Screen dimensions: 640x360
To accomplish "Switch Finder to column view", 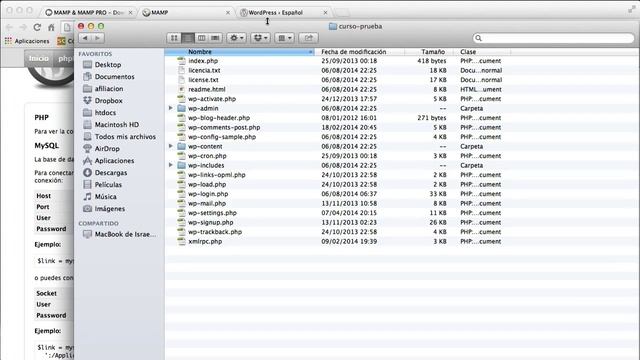I will point(201,38).
